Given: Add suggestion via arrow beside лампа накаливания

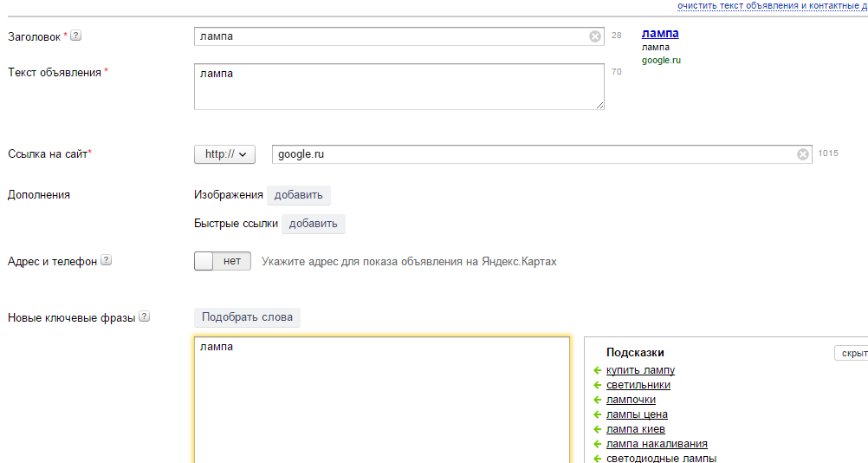Looking at the screenshot, I should click(x=597, y=444).
